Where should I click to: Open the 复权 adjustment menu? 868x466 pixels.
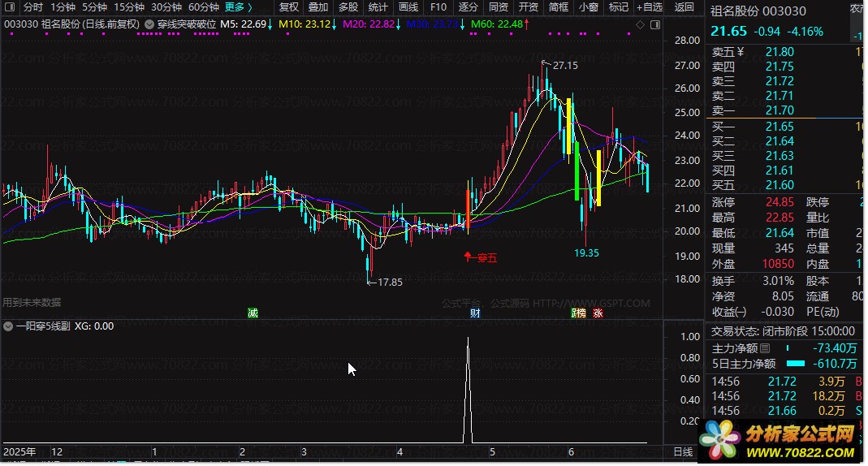(288, 7)
